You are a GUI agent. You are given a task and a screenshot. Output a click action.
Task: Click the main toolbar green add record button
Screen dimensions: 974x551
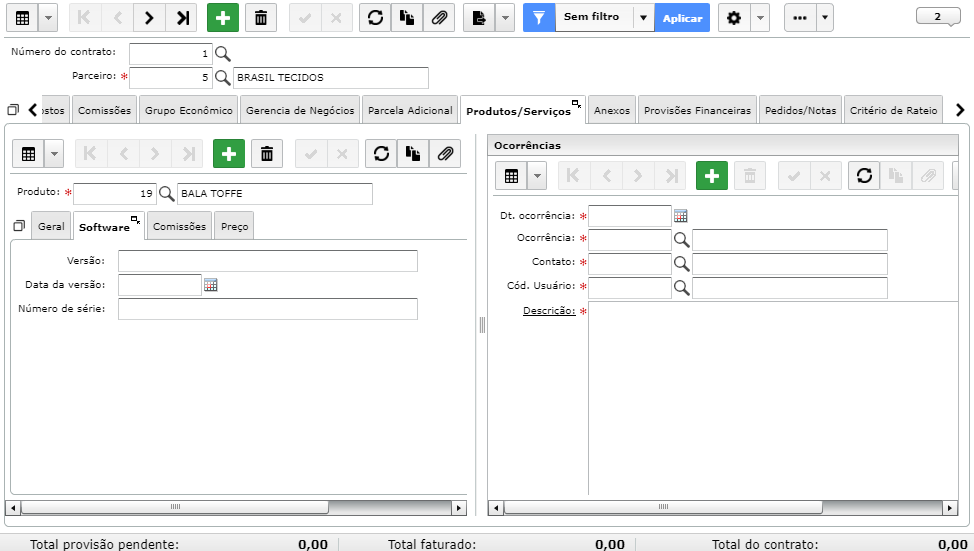[222, 18]
